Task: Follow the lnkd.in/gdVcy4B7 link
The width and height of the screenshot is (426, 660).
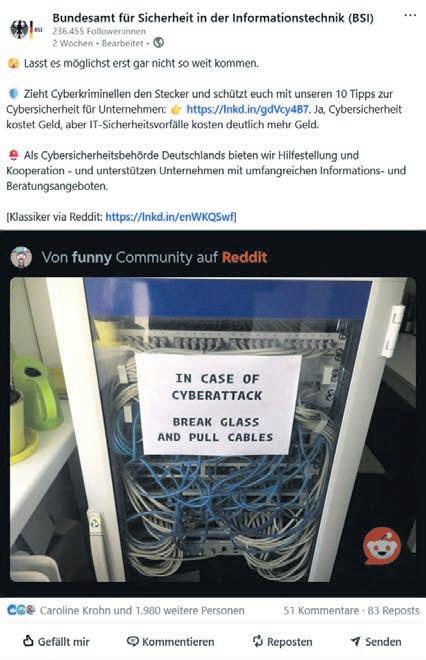Action: click(248, 109)
